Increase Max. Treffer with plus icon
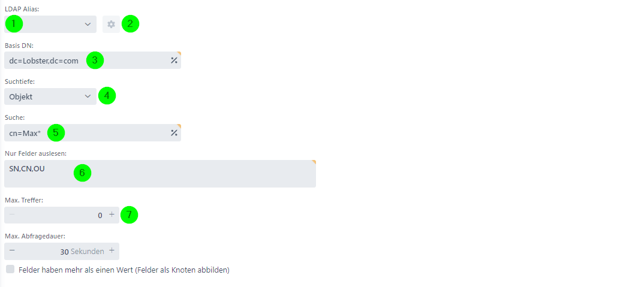The height and width of the screenshot is (287, 644). pos(112,215)
